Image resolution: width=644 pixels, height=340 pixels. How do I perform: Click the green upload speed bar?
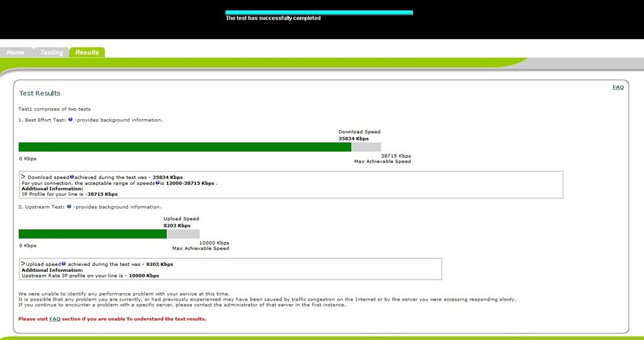pos(92,234)
